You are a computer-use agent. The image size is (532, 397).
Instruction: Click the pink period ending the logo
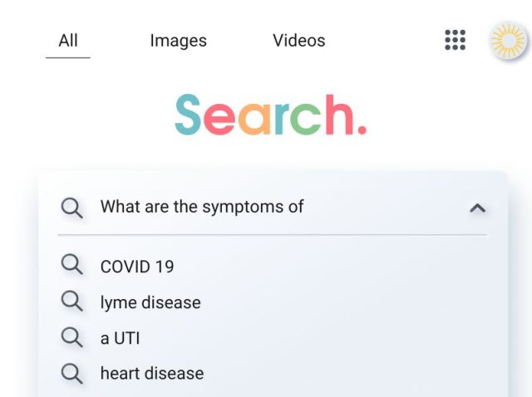pos(361,130)
